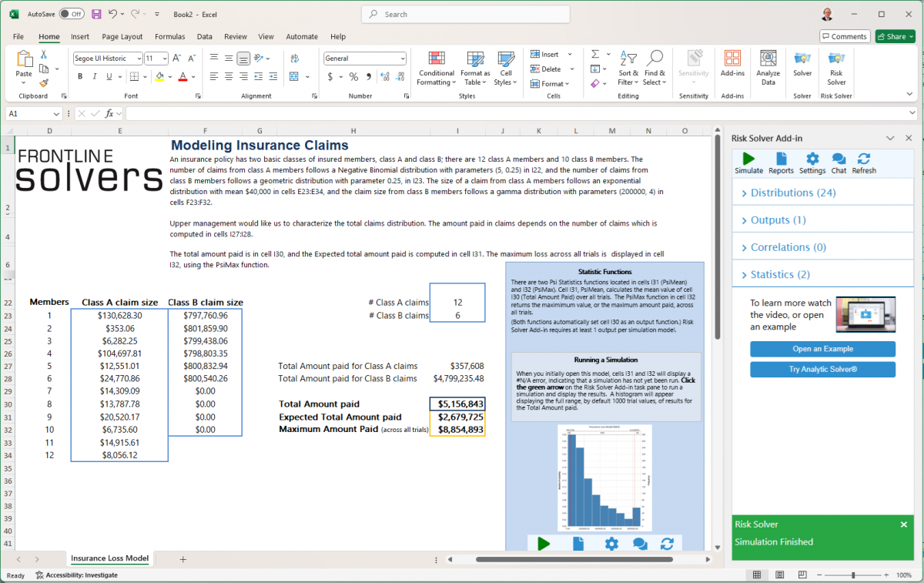
Task: Open the Page Layout ribbon tab
Action: (122, 36)
